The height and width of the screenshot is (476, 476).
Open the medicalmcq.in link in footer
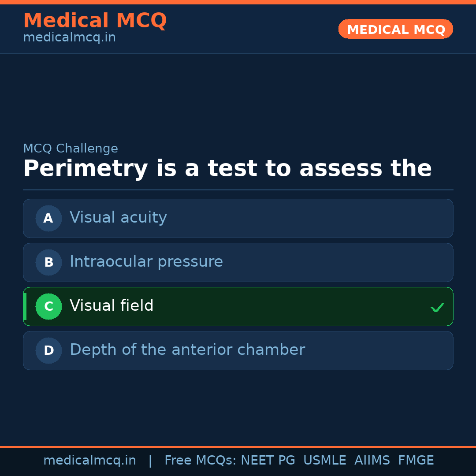89,461
